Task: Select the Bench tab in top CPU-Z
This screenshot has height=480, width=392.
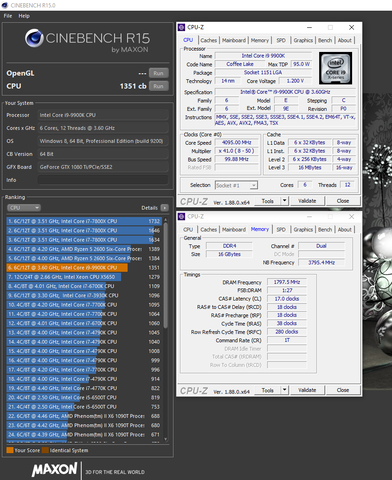Action: 325,40
